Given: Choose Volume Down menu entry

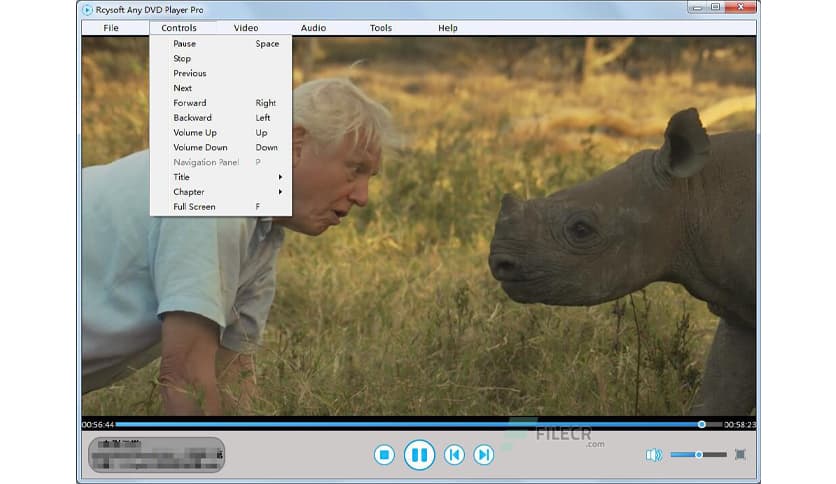Looking at the screenshot, I should coord(221,148).
